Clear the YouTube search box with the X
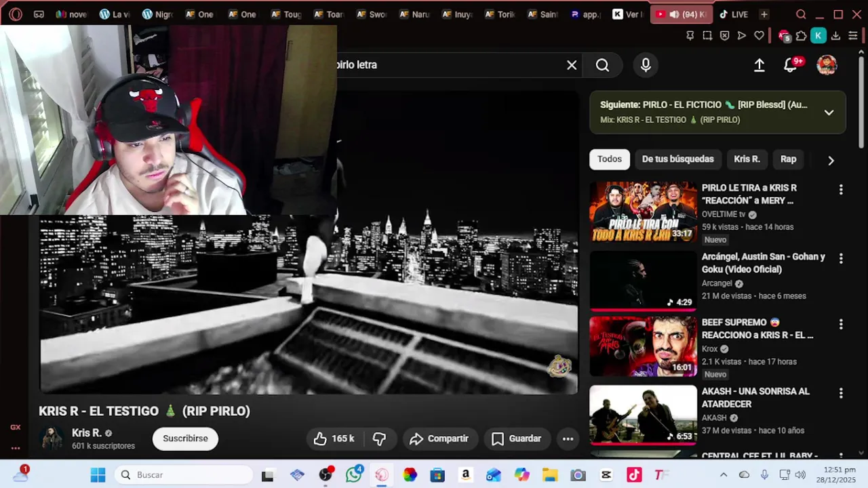The height and width of the screenshot is (488, 868). [x=572, y=65]
